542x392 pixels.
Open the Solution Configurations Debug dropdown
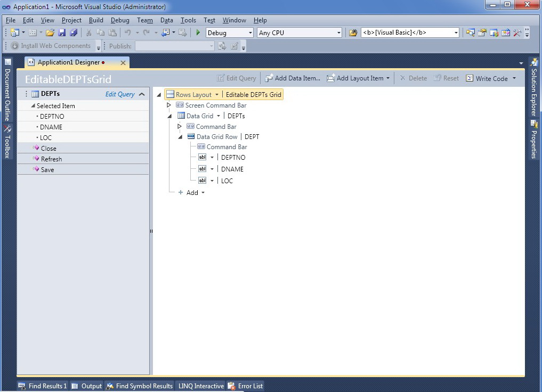tap(230, 33)
